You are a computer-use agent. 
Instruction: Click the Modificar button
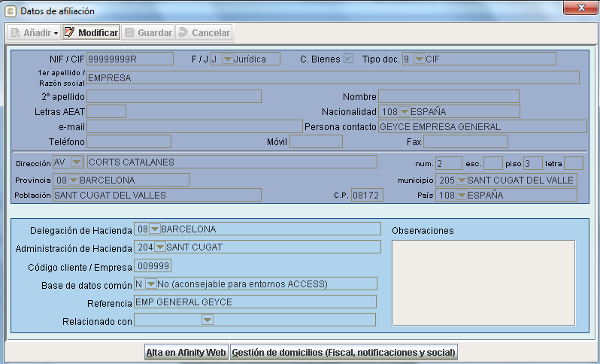(91, 33)
